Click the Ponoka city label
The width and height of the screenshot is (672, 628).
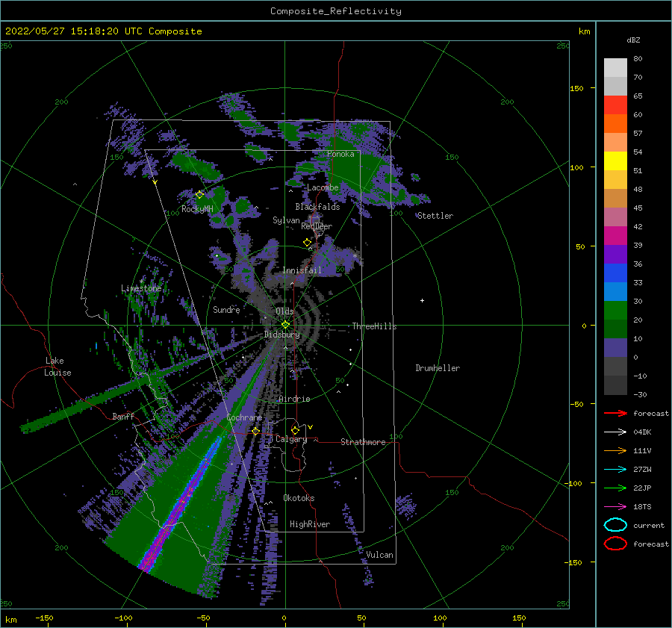(340, 154)
